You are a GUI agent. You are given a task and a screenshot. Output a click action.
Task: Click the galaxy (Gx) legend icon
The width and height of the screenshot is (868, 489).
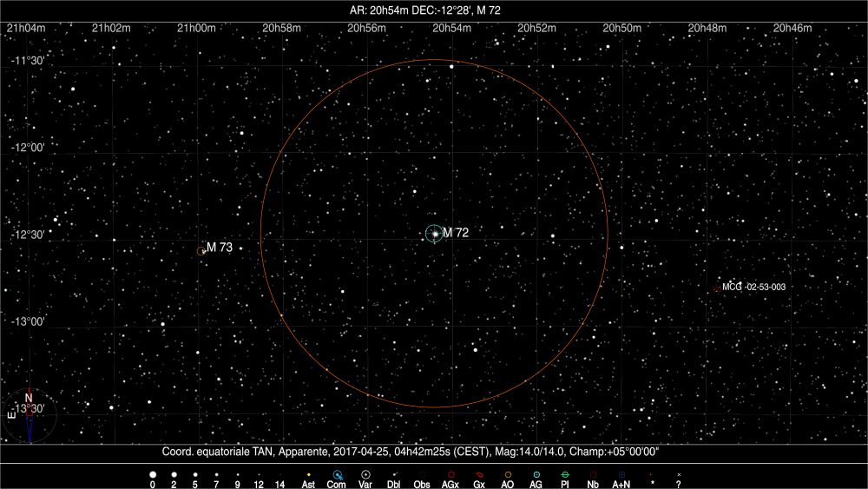point(479,475)
